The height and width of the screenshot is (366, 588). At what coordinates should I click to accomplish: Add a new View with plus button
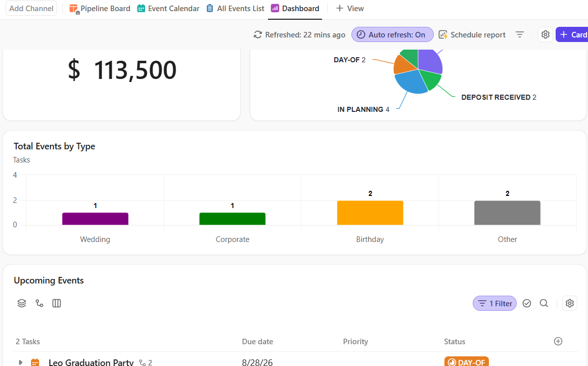350,8
